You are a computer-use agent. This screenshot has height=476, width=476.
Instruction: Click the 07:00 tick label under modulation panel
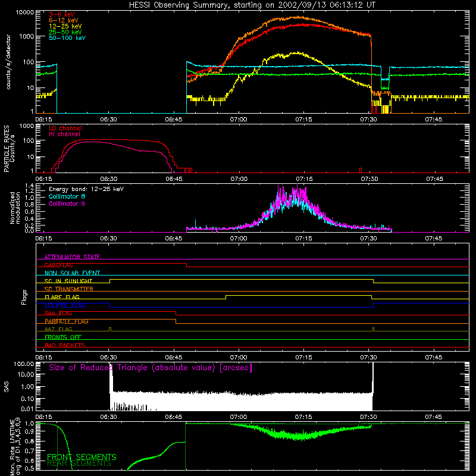tap(239, 239)
